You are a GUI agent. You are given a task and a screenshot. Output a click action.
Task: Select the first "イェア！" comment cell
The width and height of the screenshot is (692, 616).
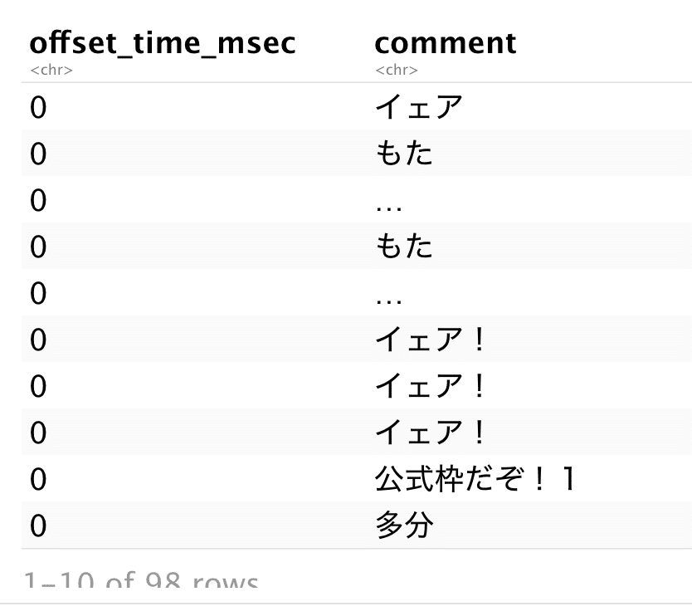click(430, 340)
